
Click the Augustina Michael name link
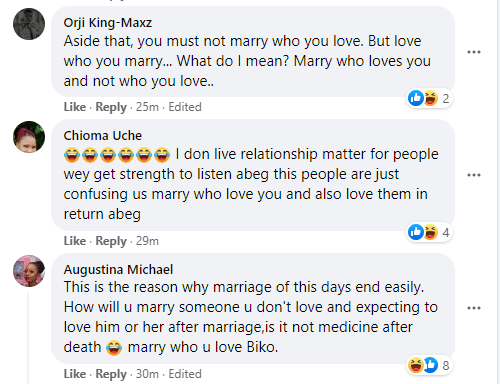[x=118, y=269]
